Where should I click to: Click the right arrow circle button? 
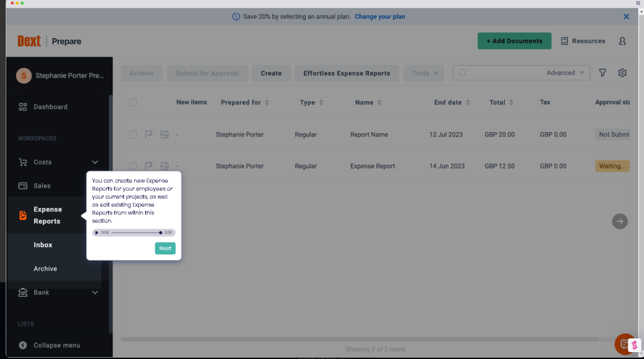click(619, 221)
